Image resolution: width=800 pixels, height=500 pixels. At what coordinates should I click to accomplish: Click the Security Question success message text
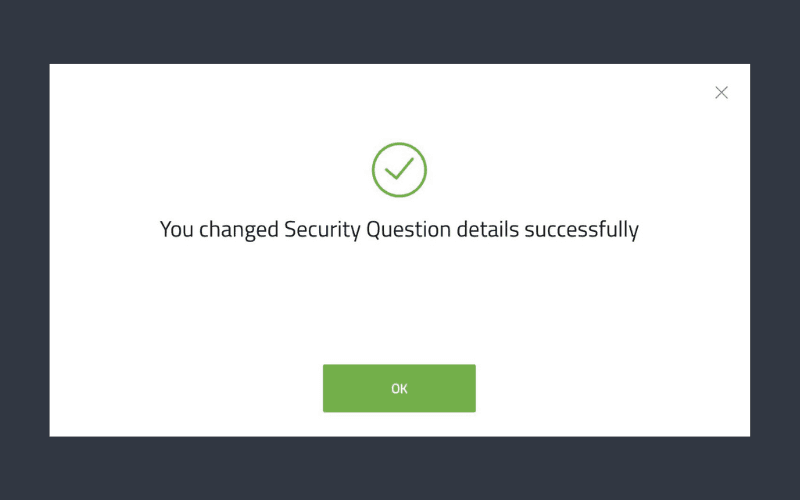click(x=399, y=229)
